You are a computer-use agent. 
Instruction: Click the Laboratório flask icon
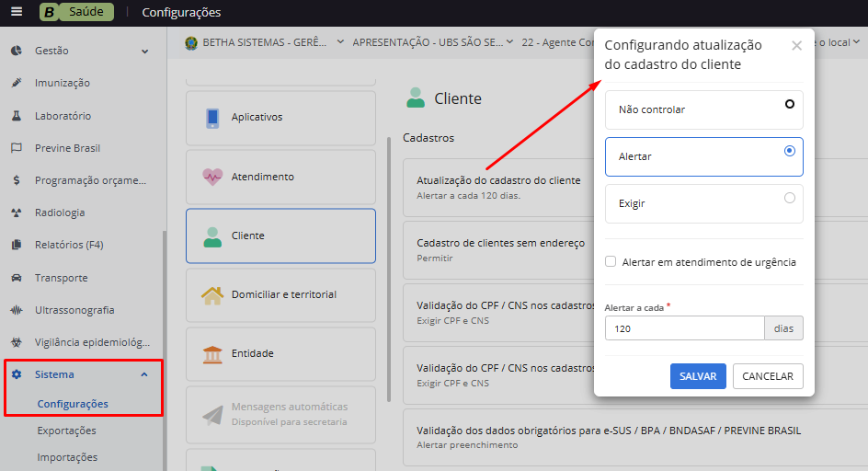click(x=17, y=116)
